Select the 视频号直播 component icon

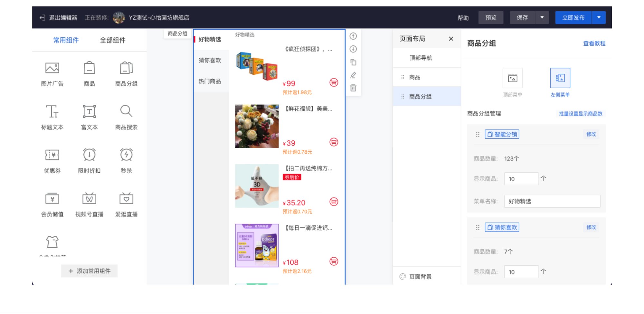tap(89, 199)
